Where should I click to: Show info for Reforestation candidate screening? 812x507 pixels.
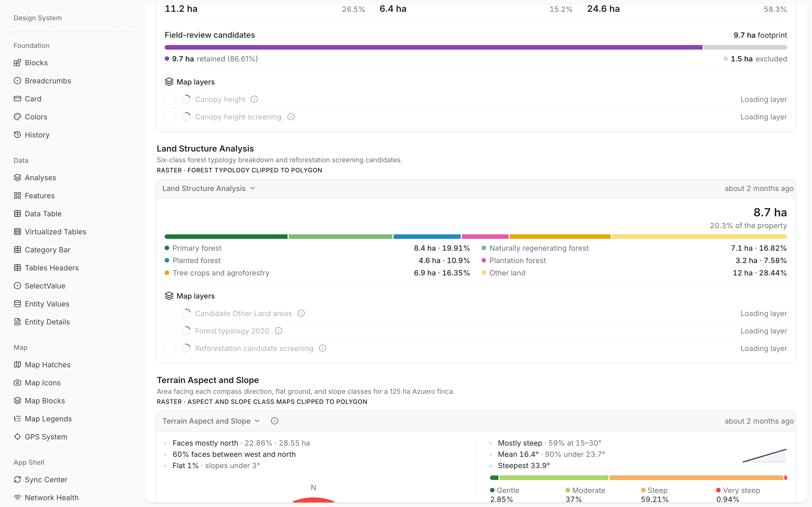pyautogui.click(x=323, y=348)
